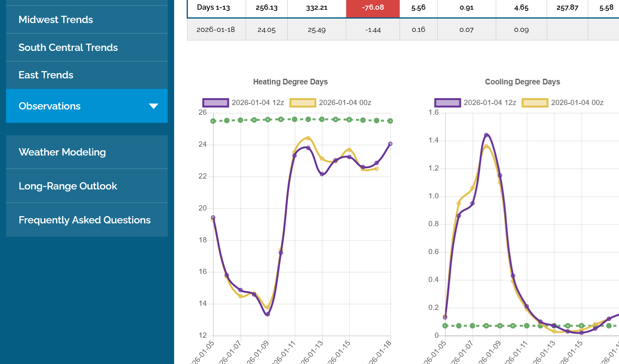Screen dimensions: 619x364
Task: Hide 2026-01-04 12z series label in Heating legend
Action: [258, 103]
